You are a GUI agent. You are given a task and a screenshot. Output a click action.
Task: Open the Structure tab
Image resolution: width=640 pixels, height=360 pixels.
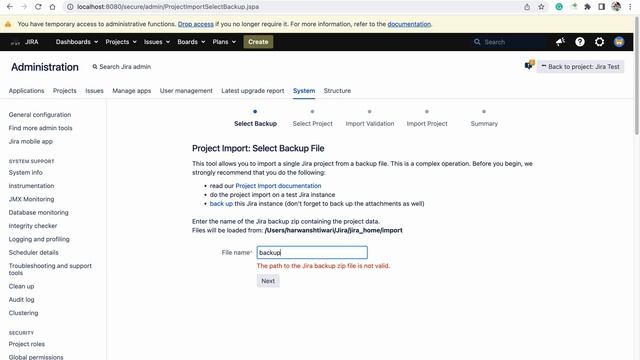pyautogui.click(x=337, y=91)
